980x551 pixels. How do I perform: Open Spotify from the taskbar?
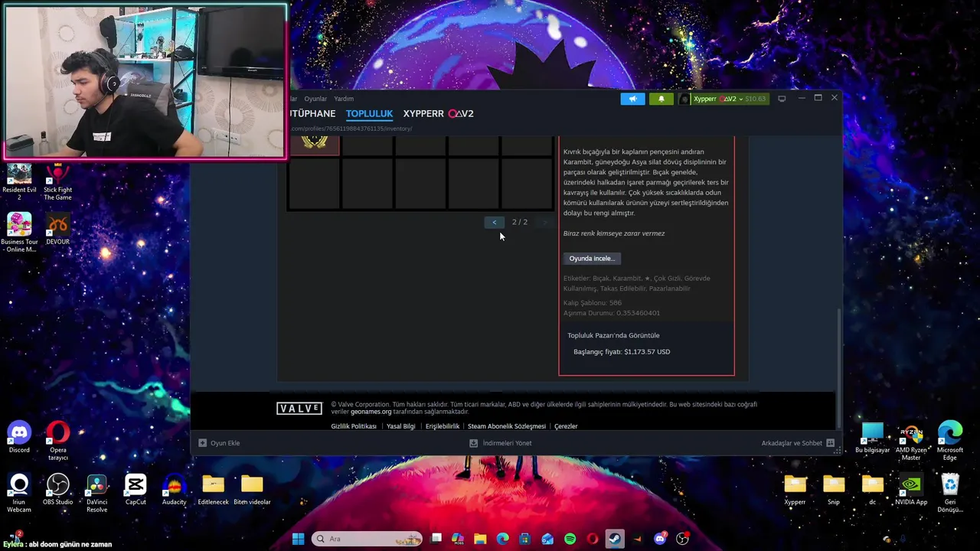570,539
